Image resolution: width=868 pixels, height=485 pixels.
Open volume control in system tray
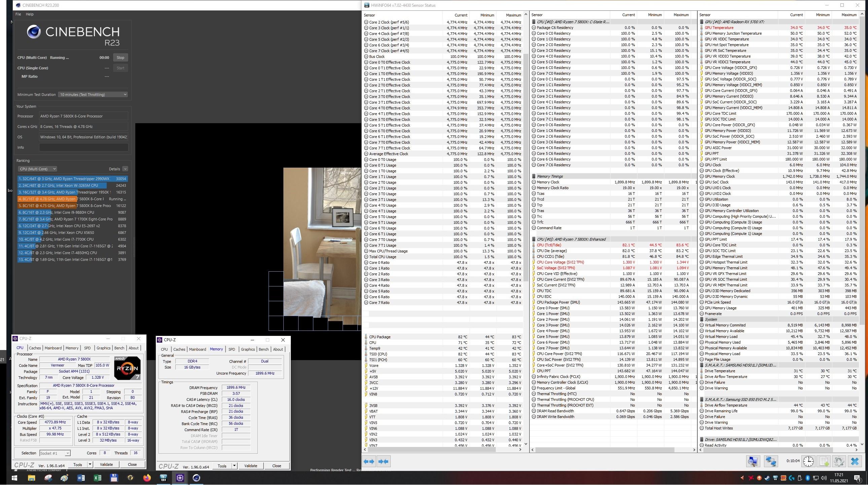pyautogui.click(x=824, y=478)
